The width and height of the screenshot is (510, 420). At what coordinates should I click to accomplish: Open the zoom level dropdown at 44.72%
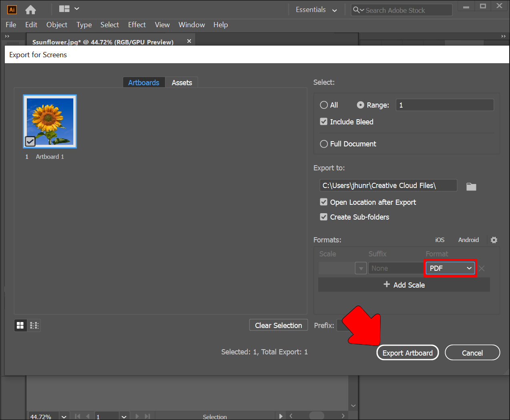pyautogui.click(x=64, y=416)
